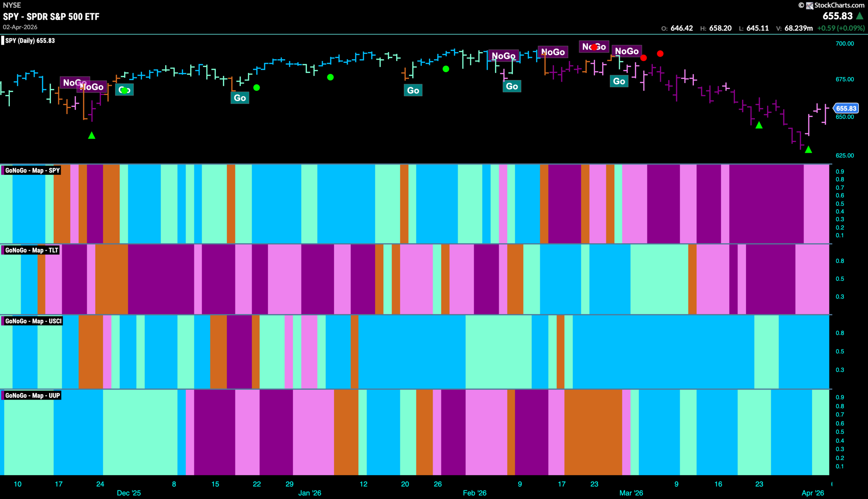The width and height of the screenshot is (868, 499).
Task: Click the SPY - SPDR S&P 500 ETF title
Action: click(51, 16)
